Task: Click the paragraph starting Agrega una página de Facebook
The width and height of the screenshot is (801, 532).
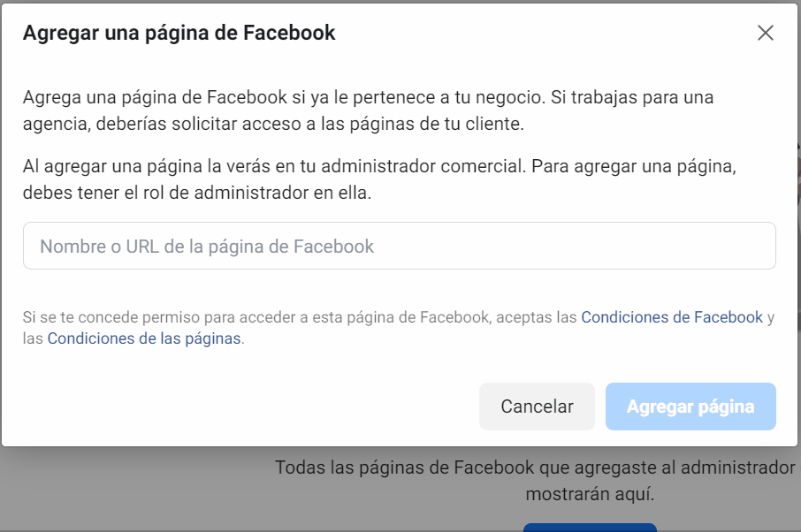Action: click(x=368, y=110)
